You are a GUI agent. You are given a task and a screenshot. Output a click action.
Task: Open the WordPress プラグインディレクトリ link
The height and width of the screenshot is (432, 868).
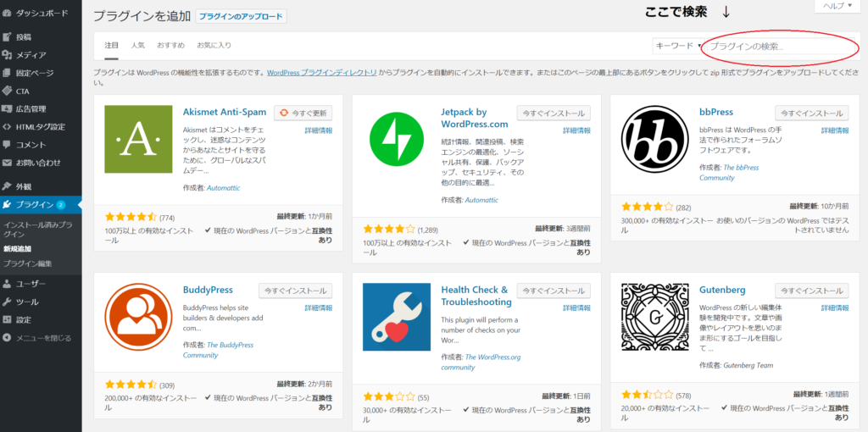(x=322, y=73)
